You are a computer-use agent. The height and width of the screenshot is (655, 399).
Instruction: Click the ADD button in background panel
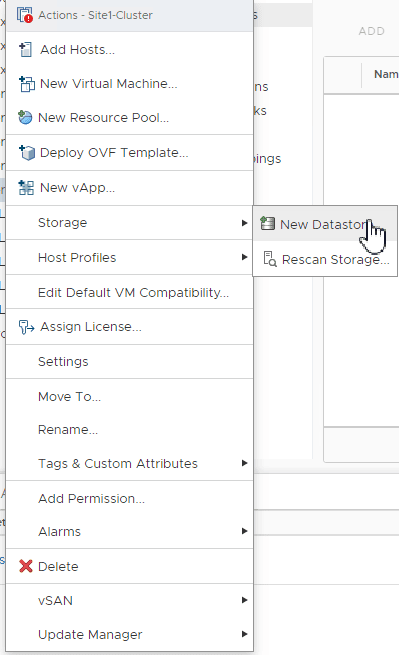pos(371,31)
